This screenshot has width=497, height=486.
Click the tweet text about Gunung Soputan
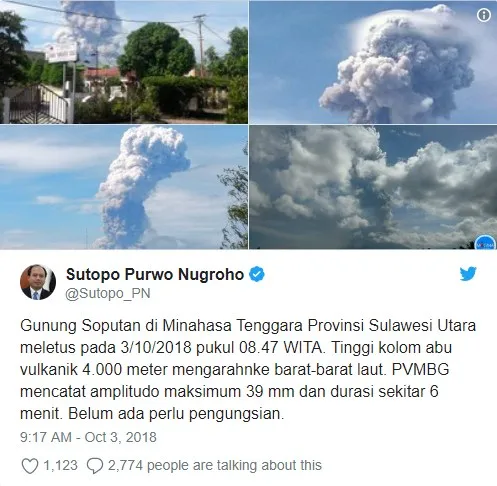click(248, 369)
